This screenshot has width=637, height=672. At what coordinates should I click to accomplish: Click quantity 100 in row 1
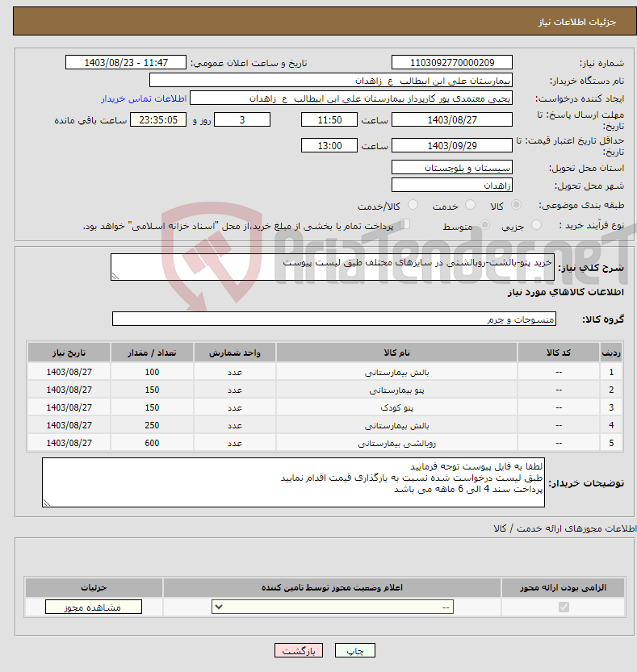point(152,372)
